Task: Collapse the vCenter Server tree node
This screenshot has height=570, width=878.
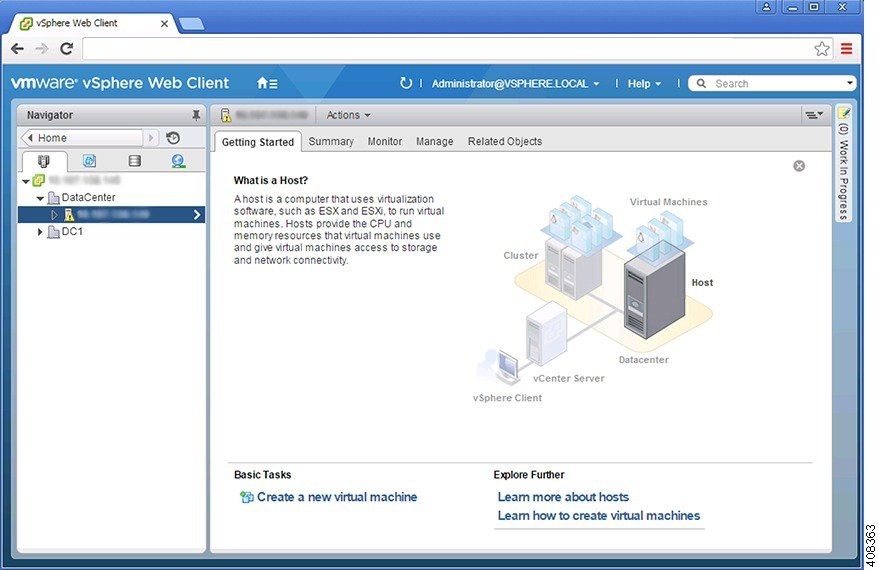Action: coord(26,181)
